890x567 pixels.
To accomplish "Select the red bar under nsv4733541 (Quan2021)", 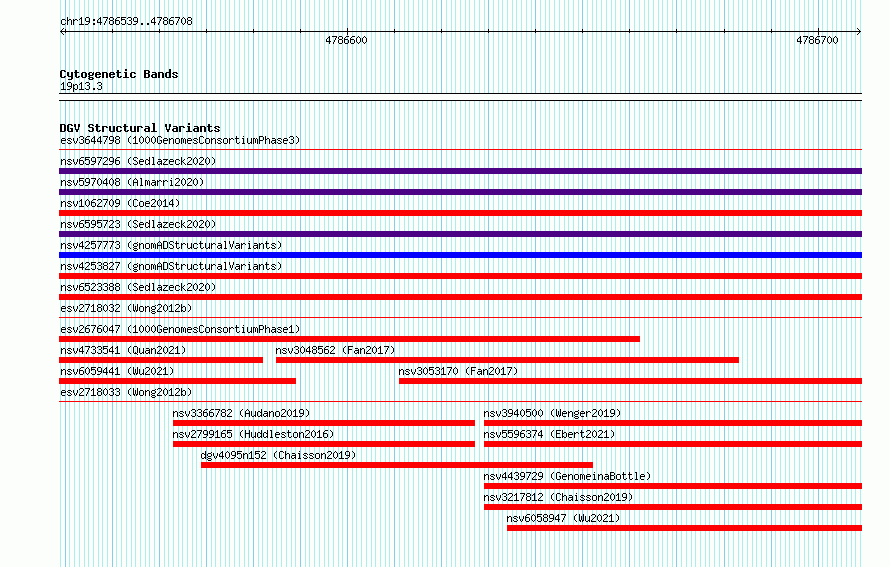I will point(161,360).
